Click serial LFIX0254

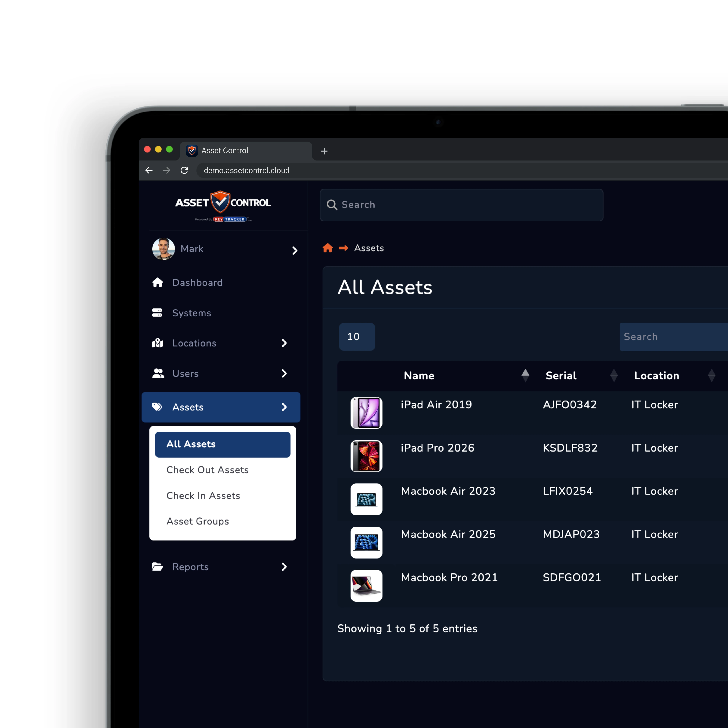567,491
